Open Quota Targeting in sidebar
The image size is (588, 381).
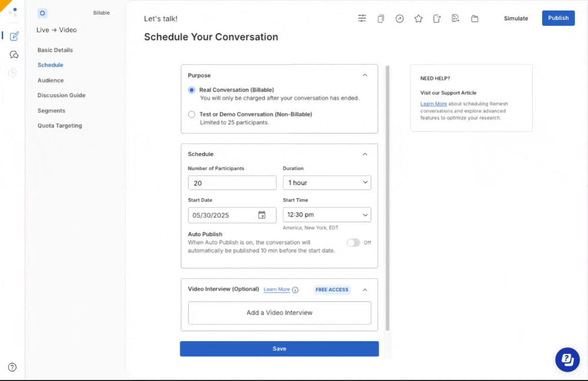click(59, 126)
